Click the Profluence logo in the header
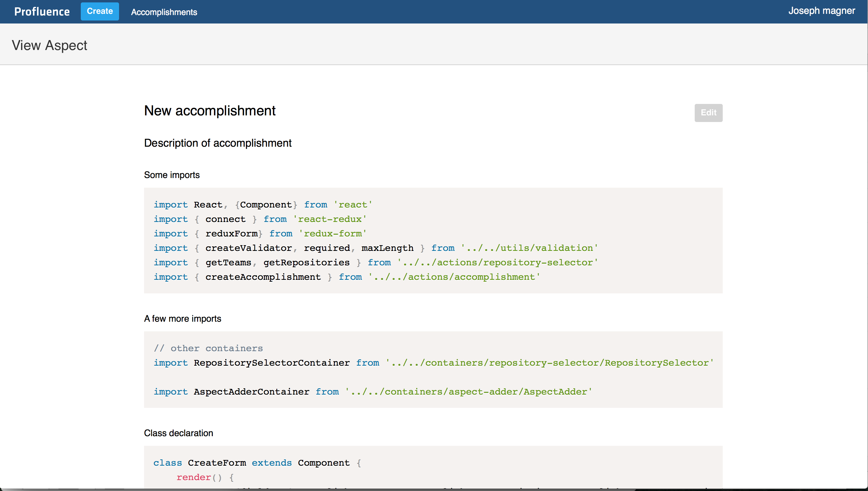 tap(42, 12)
